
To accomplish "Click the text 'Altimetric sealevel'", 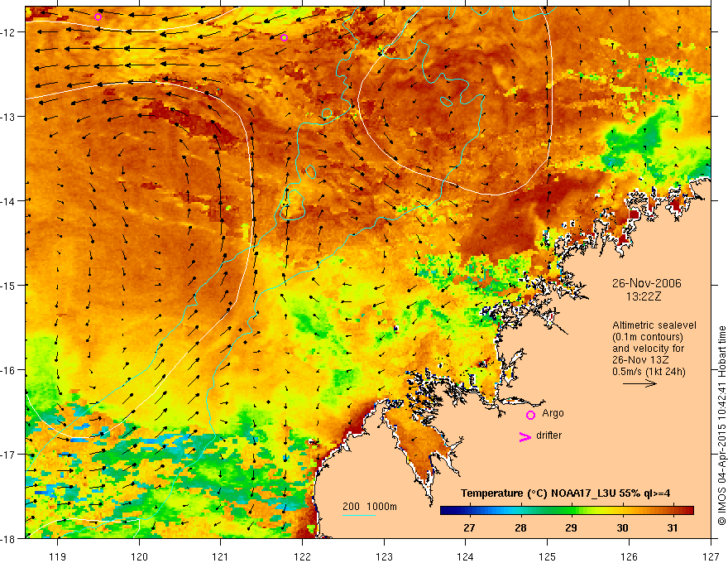I will pos(654,325).
